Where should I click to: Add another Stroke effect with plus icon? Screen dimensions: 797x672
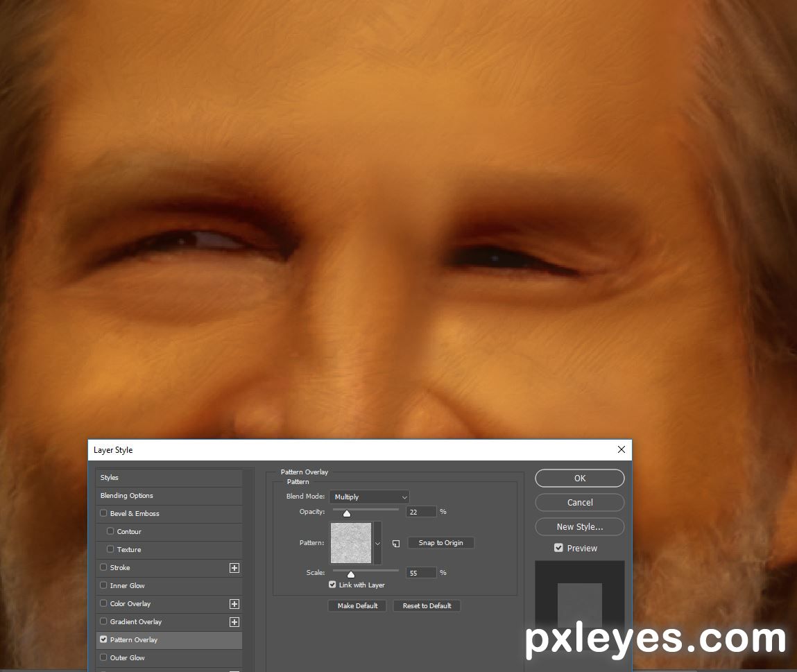(x=234, y=568)
